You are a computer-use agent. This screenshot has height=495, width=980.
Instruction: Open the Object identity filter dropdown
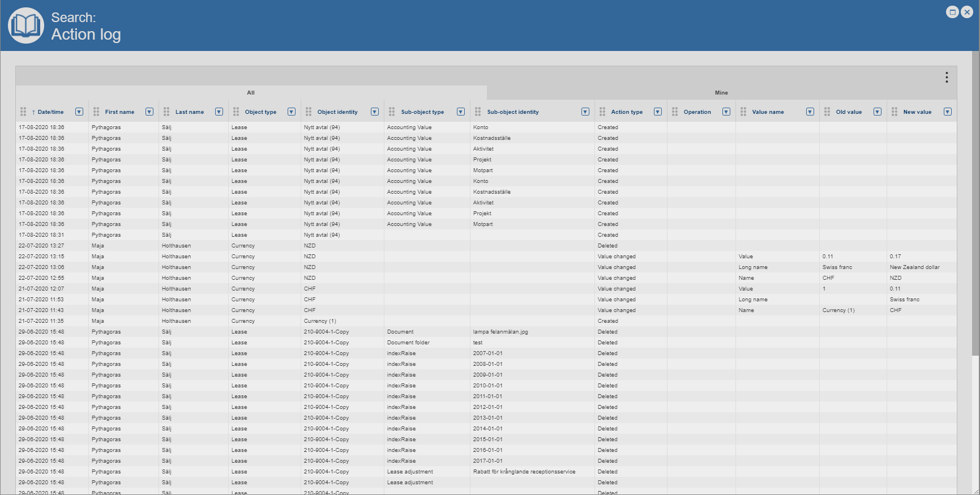pos(375,112)
